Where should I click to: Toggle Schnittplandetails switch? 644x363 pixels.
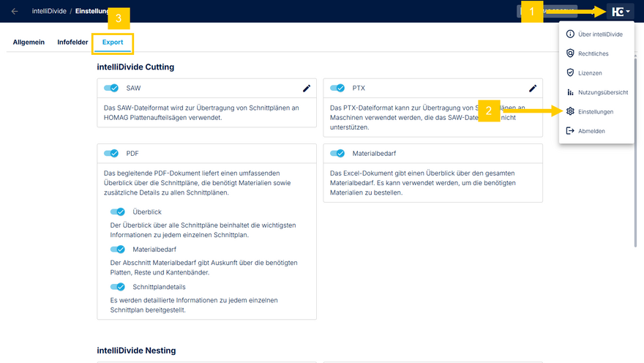click(x=117, y=288)
